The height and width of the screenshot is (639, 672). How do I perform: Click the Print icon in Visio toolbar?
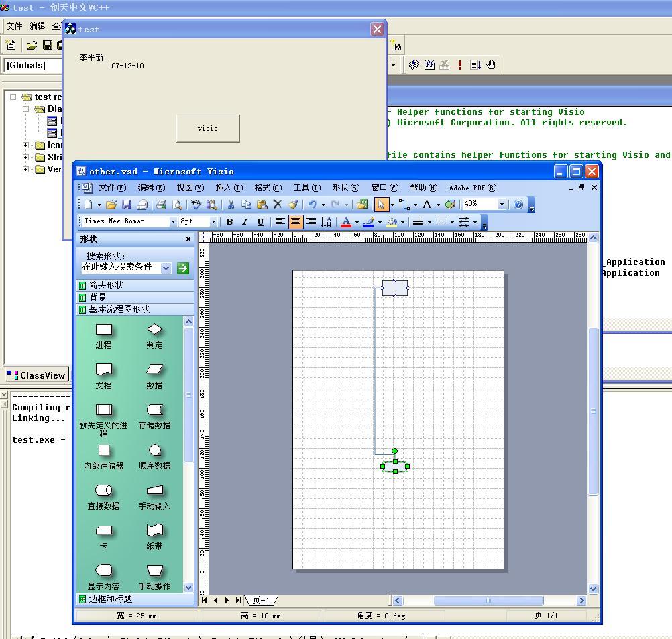[x=161, y=205]
